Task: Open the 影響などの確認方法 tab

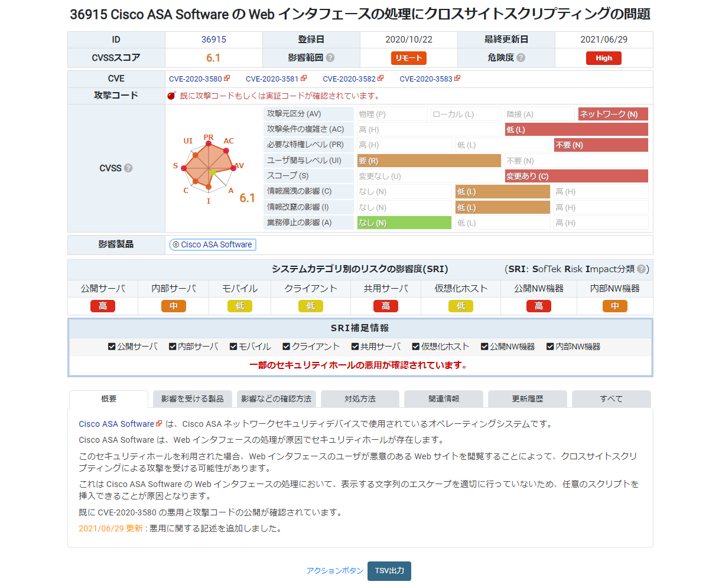Action: point(277,399)
